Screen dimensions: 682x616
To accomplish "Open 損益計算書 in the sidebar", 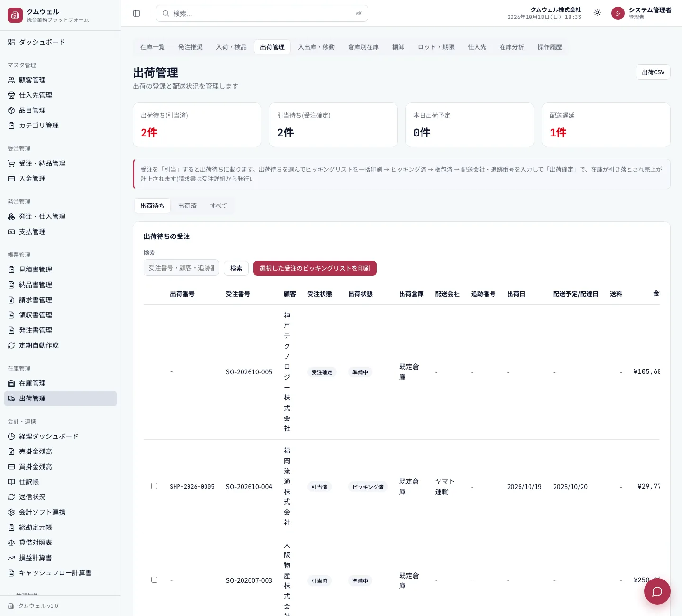I will pos(61,558).
